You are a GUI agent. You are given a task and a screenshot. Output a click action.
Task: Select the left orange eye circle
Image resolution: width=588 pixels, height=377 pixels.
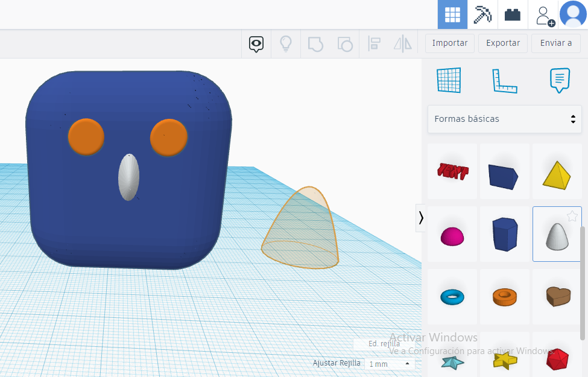(x=86, y=137)
